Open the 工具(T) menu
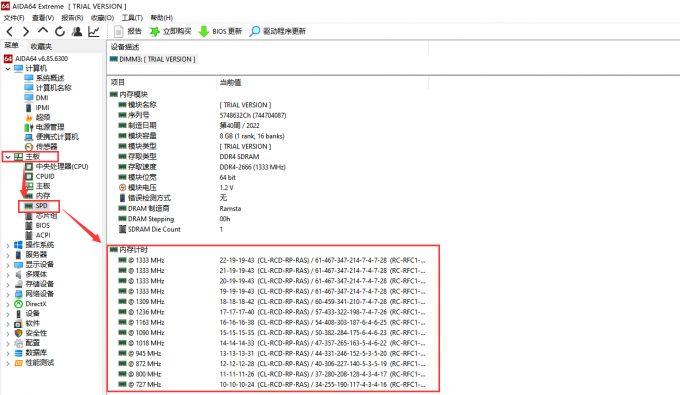Image resolution: width=680 pixels, height=395 pixels. tap(132, 18)
